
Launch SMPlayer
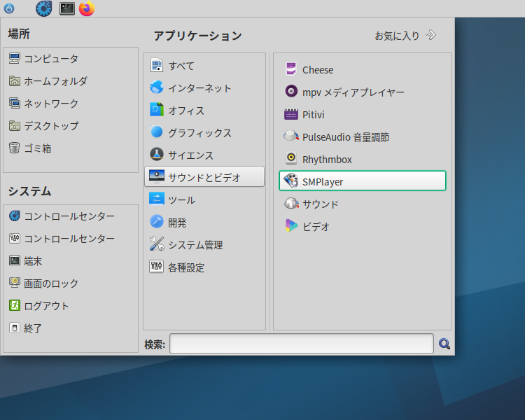[x=363, y=181]
